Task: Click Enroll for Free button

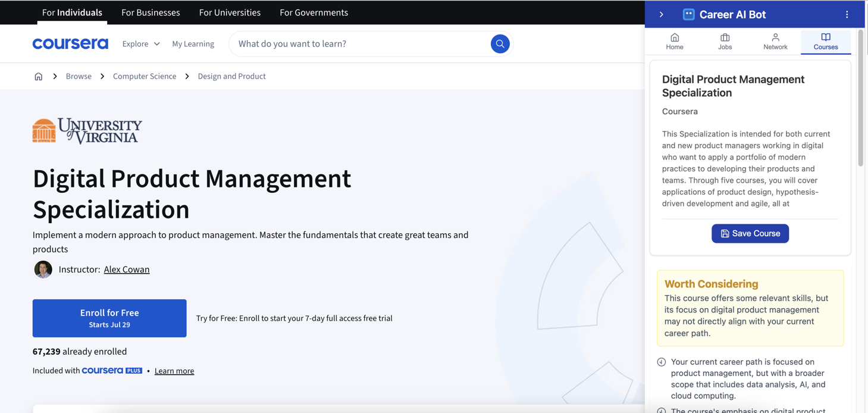Action: 109,318
